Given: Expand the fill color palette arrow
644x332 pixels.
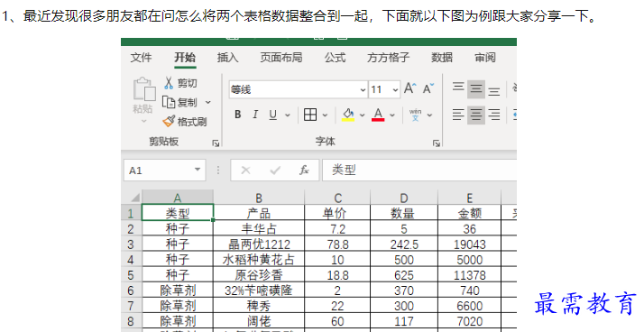Looking at the screenshot, I should pos(363,115).
